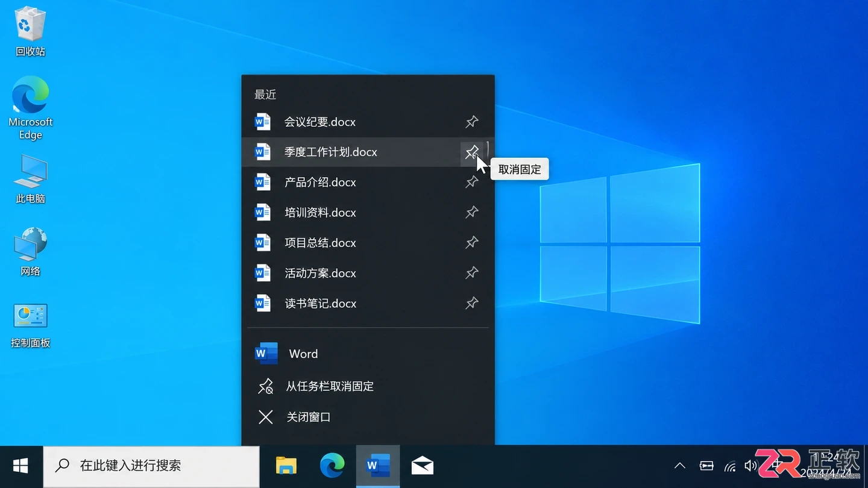Choose 从任务栏取消固定 in the jump list

tap(368, 386)
